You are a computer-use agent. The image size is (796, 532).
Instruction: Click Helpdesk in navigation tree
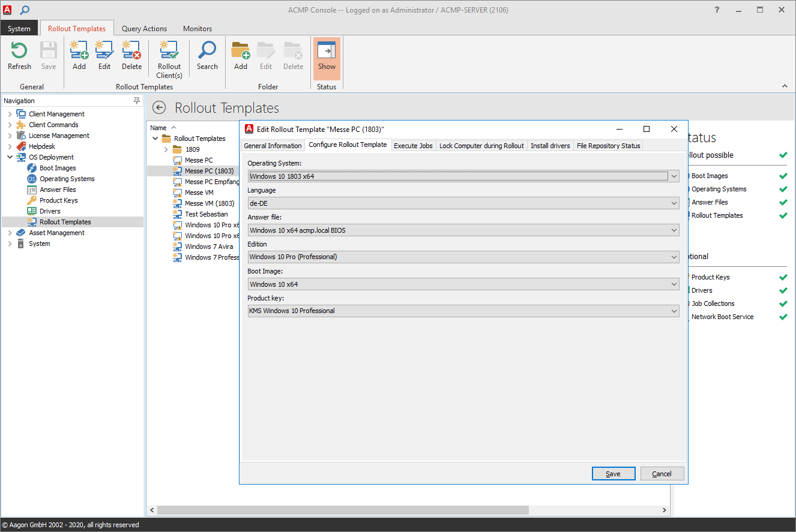coord(42,146)
